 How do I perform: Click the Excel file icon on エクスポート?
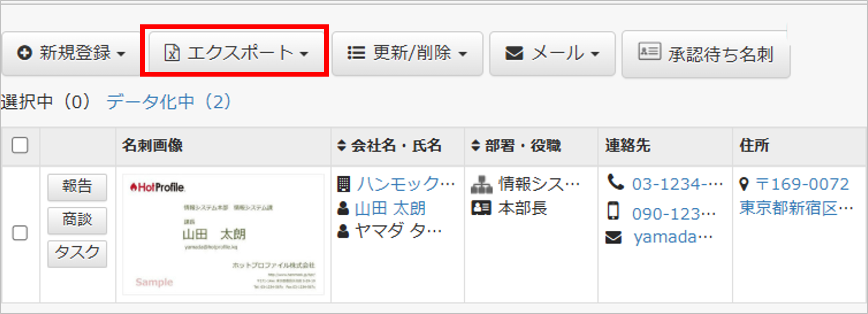click(172, 53)
